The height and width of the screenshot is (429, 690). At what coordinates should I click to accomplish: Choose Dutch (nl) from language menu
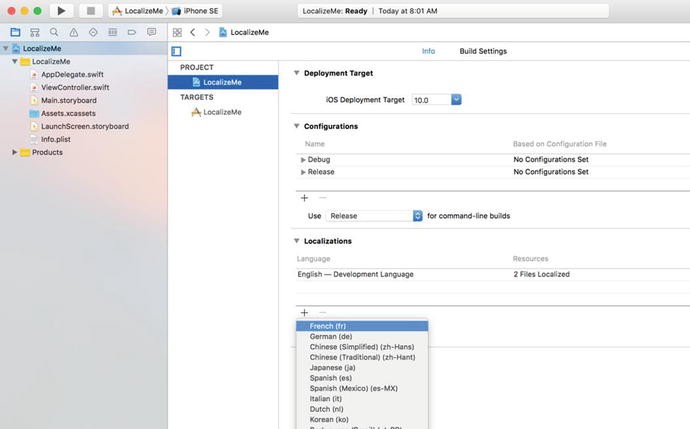(362, 409)
